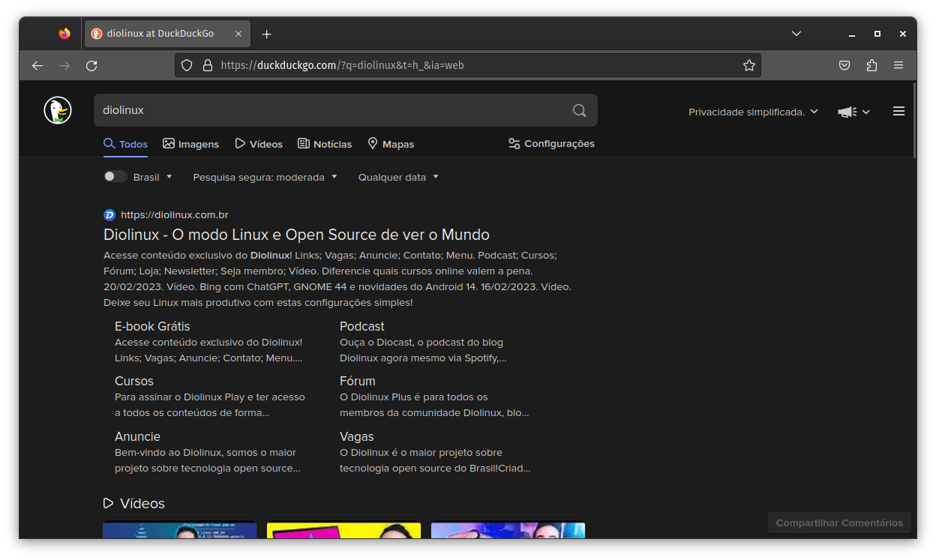
Task: Toggle the Brasil region switch
Action: (115, 175)
